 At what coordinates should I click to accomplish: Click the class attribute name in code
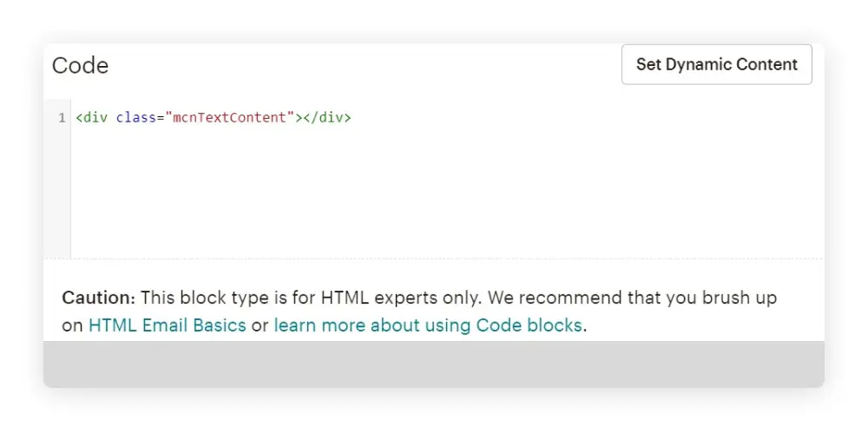click(135, 118)
